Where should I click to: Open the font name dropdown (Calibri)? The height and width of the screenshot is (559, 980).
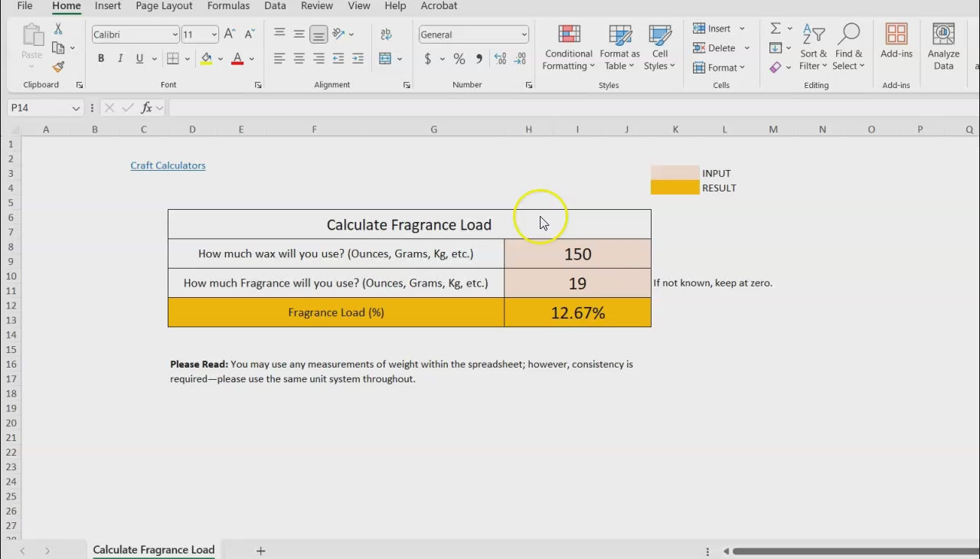click(x=175, y=34)
